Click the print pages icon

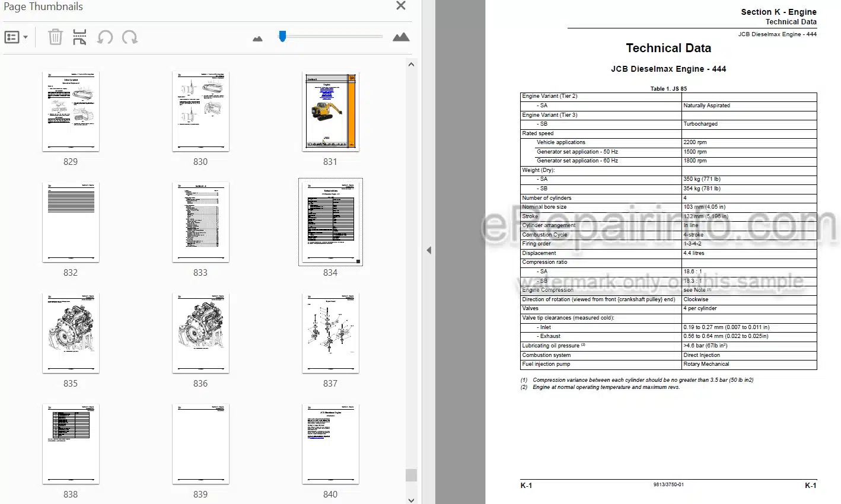[x=79, y=37]
